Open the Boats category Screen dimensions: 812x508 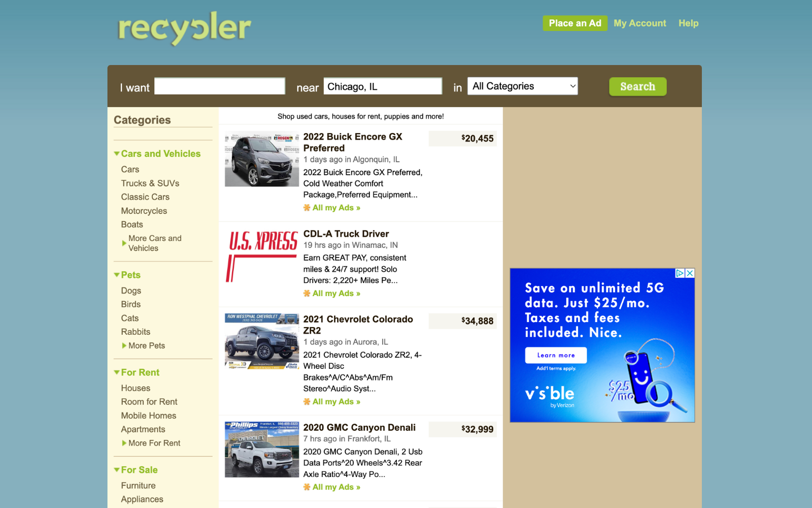pyautogui.click(x=132, y=225)
